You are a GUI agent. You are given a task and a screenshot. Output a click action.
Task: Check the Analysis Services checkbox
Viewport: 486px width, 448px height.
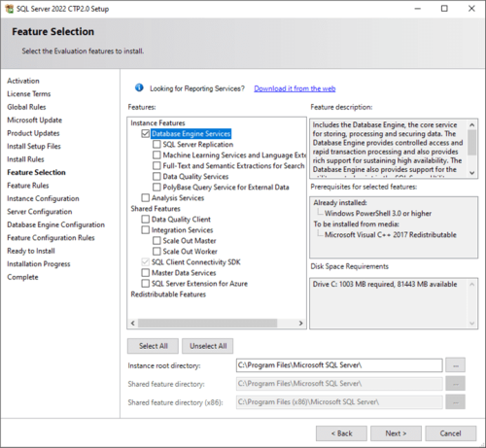146,197
